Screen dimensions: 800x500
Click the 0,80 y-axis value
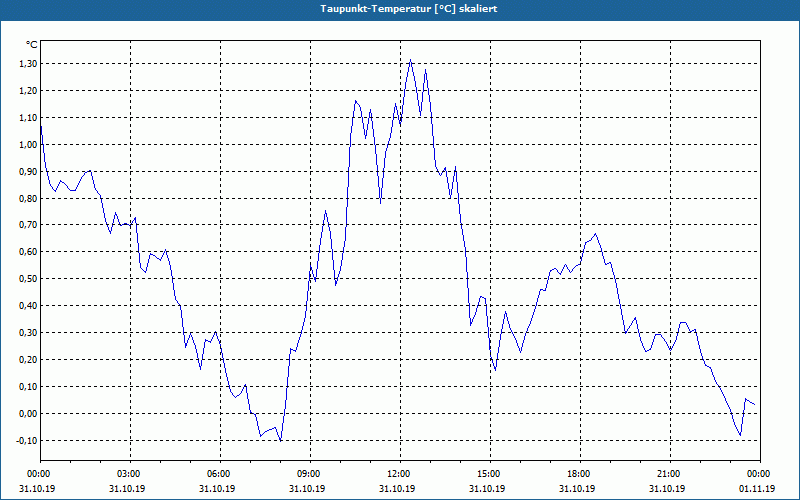(x=28, y=198)
